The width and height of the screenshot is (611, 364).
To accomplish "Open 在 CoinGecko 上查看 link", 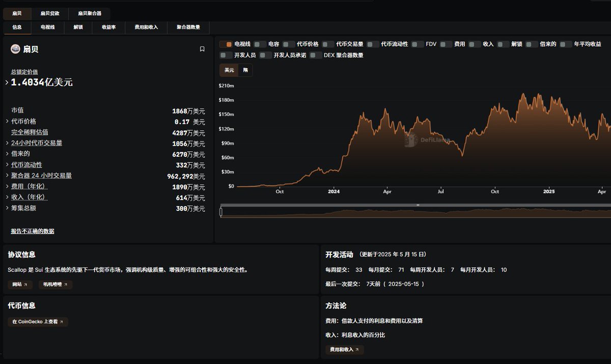I will pos(38,322).
